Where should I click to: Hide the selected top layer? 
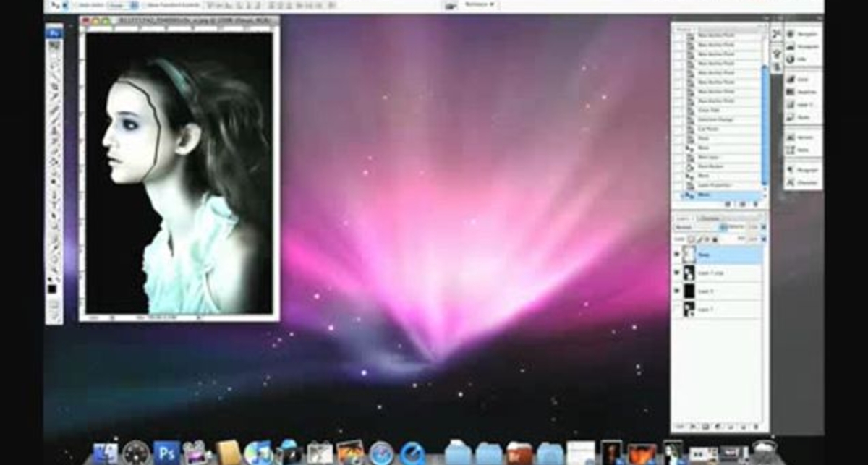(677, 255)
